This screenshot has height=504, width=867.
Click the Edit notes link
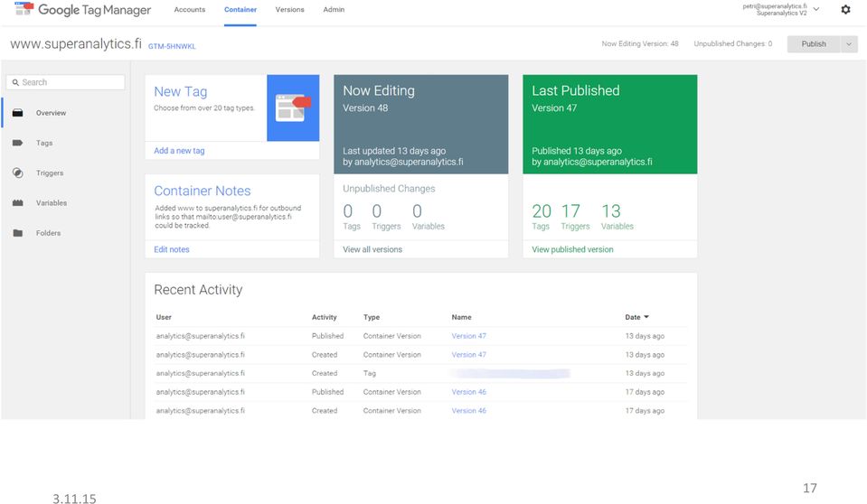pos(172,249)
